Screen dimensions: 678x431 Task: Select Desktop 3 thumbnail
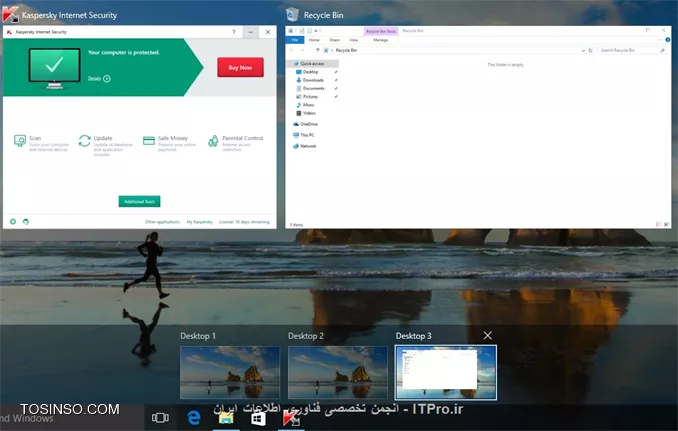[446, 372]
